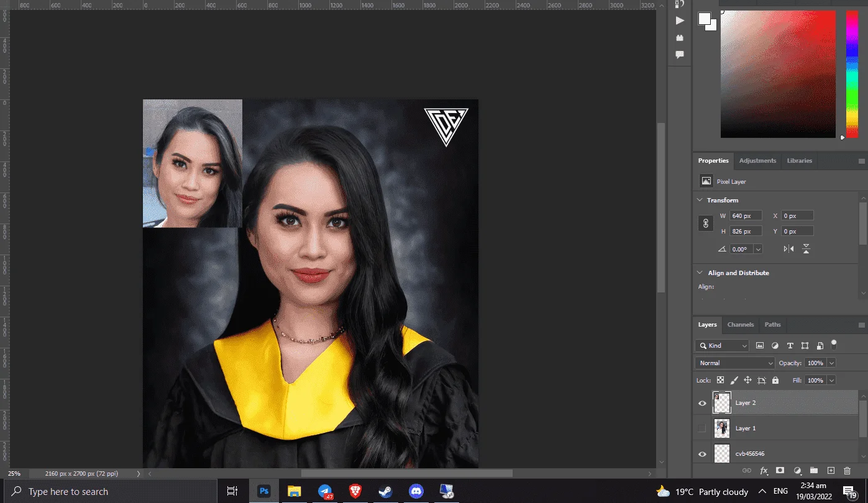Switch to the Properties tab
Viewport: 868px width, 503px height.
[x=713, y=161]
